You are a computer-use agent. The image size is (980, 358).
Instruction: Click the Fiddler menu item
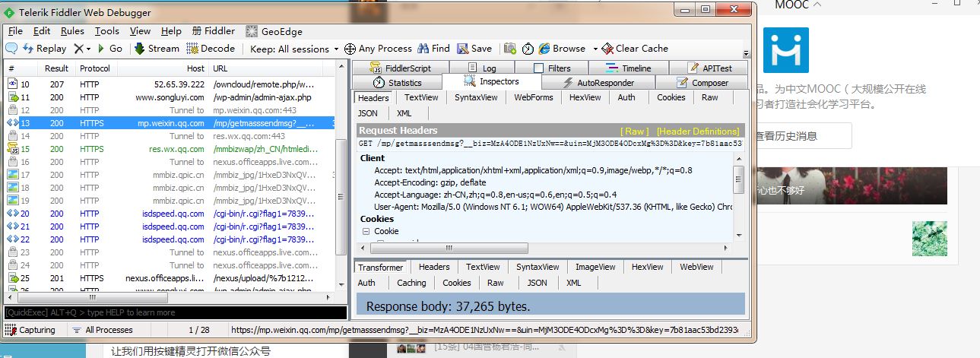(x=214, y=31)
